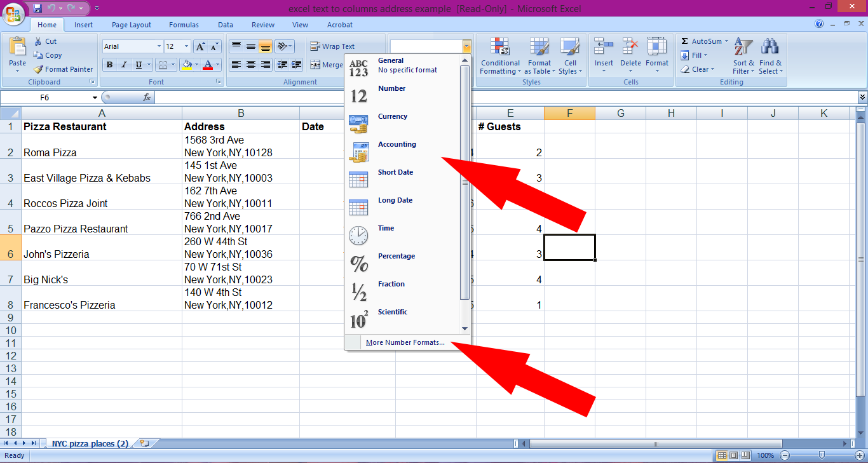Select the Format Painter
Image resolution: width=868 pixels, height=463 pixels.
[x=63, y=69]
